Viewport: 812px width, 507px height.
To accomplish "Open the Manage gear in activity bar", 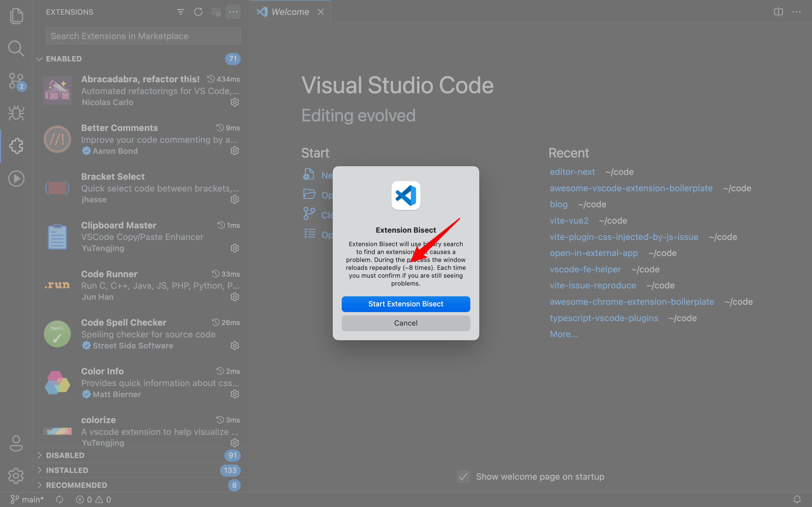I will (16, 475).
